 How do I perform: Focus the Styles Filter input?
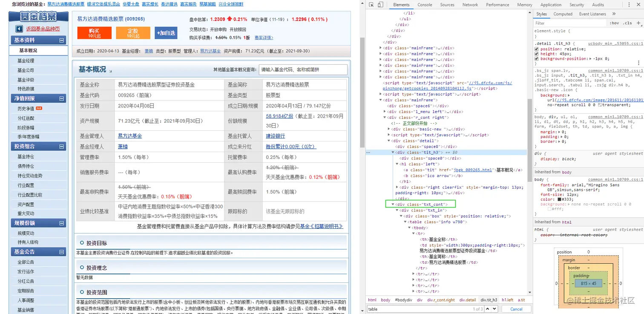coord(570,23)
